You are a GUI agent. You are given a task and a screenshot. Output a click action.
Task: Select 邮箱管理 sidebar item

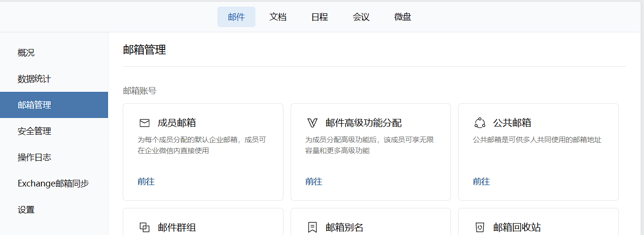coord(54,105)
